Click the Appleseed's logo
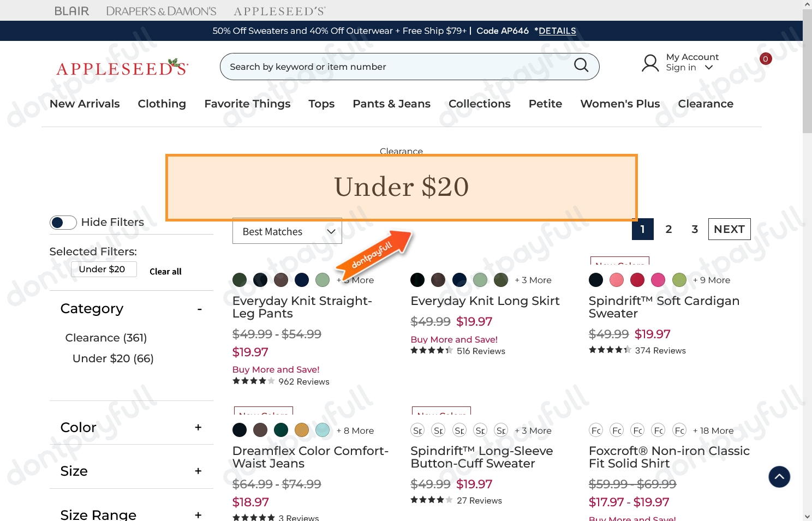Screen dimensions: 812x521 (122, 68)
